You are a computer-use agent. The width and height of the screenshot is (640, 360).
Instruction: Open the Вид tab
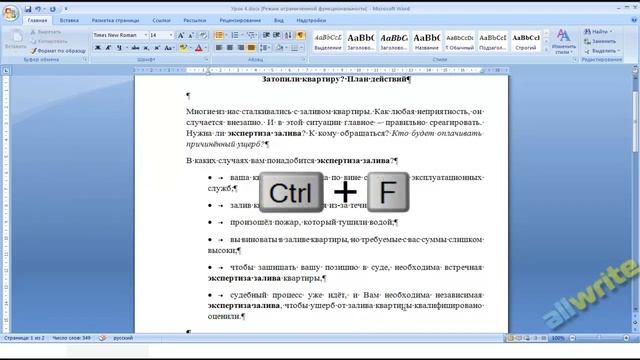[x=279, y=20]
